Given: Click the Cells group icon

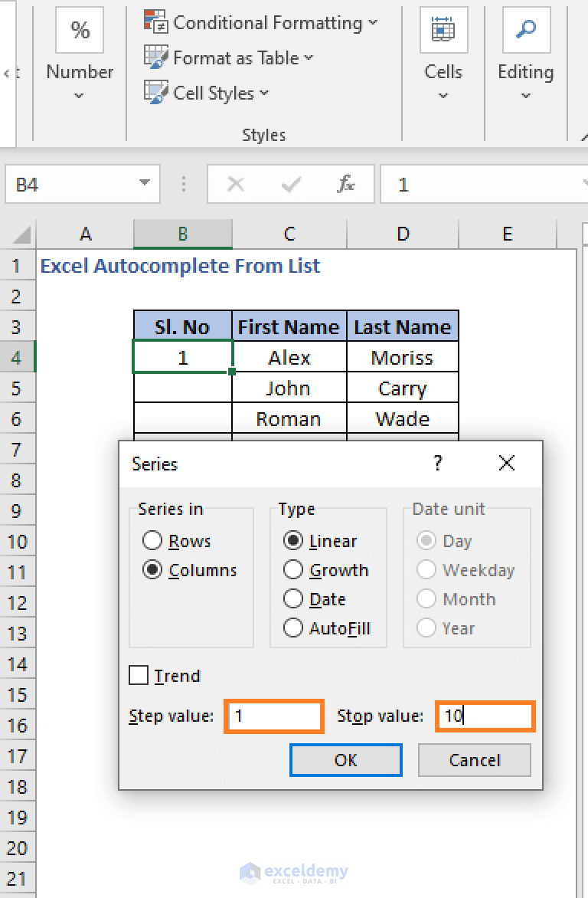Looking at the screenshot, I should pyautogui.click(x=443, y=31).
